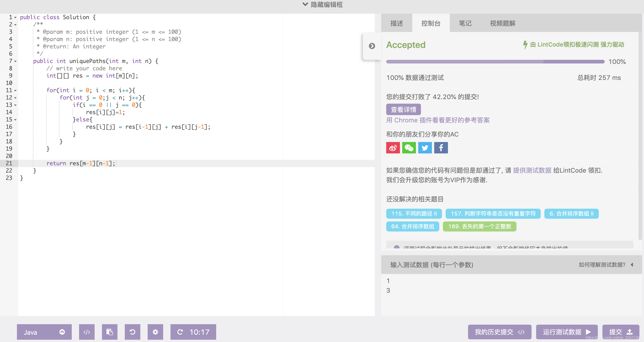Viewport: 644px width, 342px height.
Task: Click the console panel vertical scrollbar
Action: (640, 136)
